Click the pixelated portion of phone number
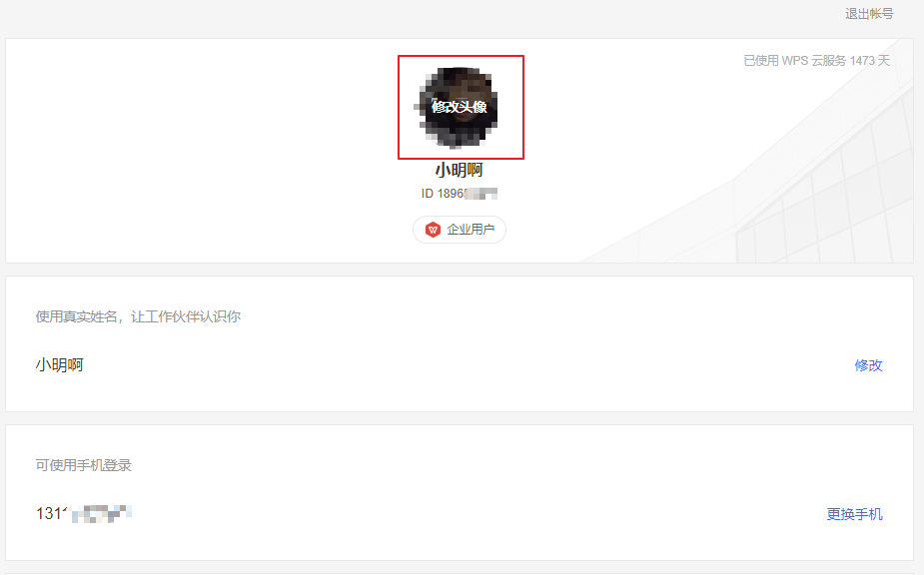 (101, 514)
